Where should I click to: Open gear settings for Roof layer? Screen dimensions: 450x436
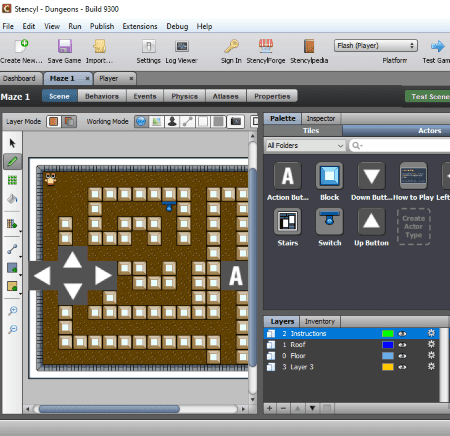pyautogui.click(x=431, y=344)
